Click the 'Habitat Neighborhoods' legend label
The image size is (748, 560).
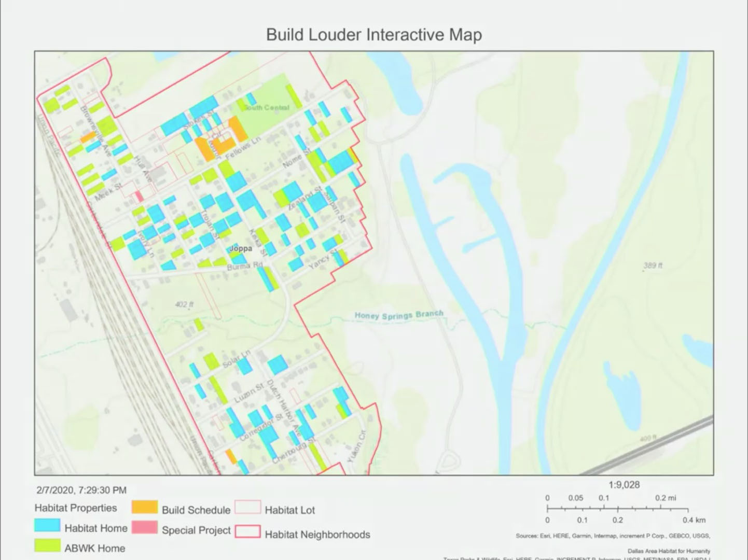pos(317,535)
